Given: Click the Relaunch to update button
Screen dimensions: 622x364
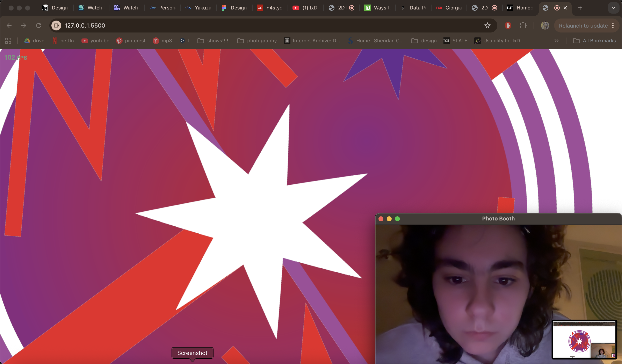Looking at the screenshot, I should tap(583, 26).
